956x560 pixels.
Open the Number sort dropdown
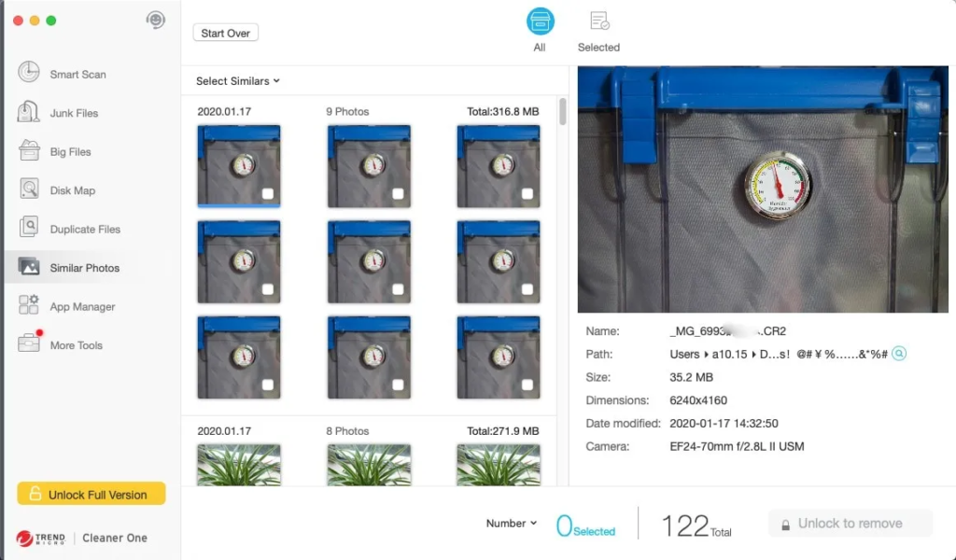(511, 523)
